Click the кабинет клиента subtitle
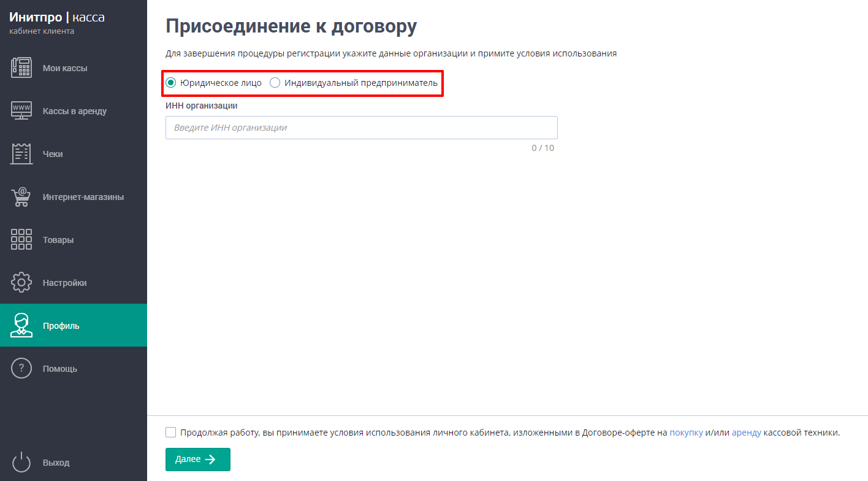Viewport: 868px width, 481px height. coord(42,31)
